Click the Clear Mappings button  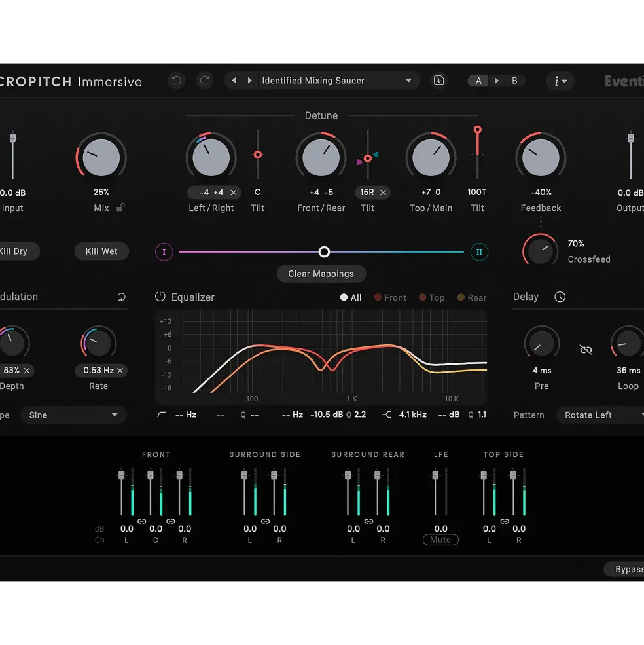pyautogui.click(x=321, y=274)
